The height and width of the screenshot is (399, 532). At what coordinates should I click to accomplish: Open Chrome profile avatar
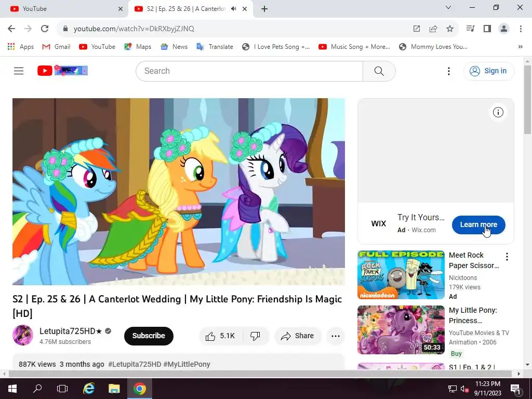coord(504,29)
